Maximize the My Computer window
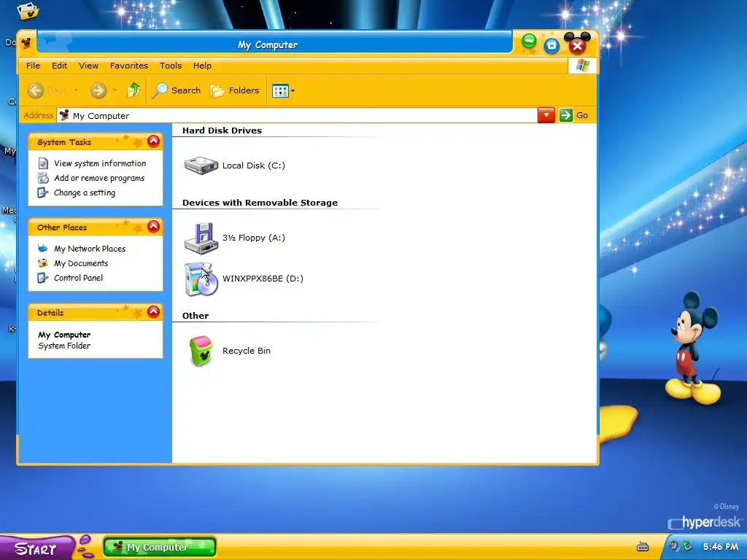 551,46
